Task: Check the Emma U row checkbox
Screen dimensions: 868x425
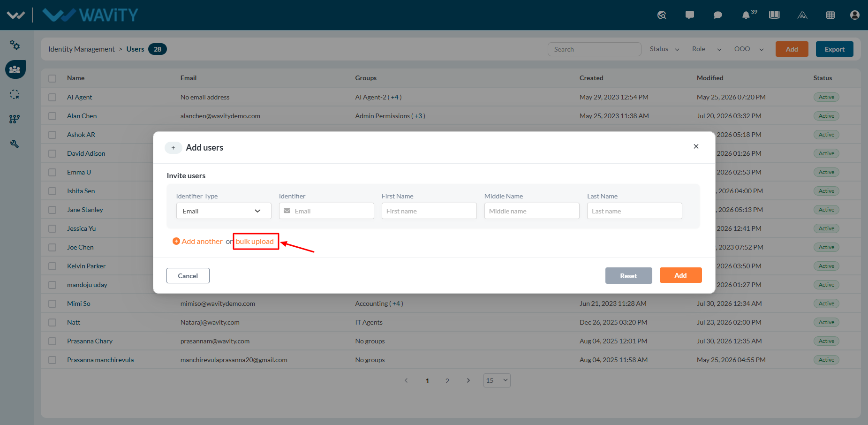Action: (53, 172)
